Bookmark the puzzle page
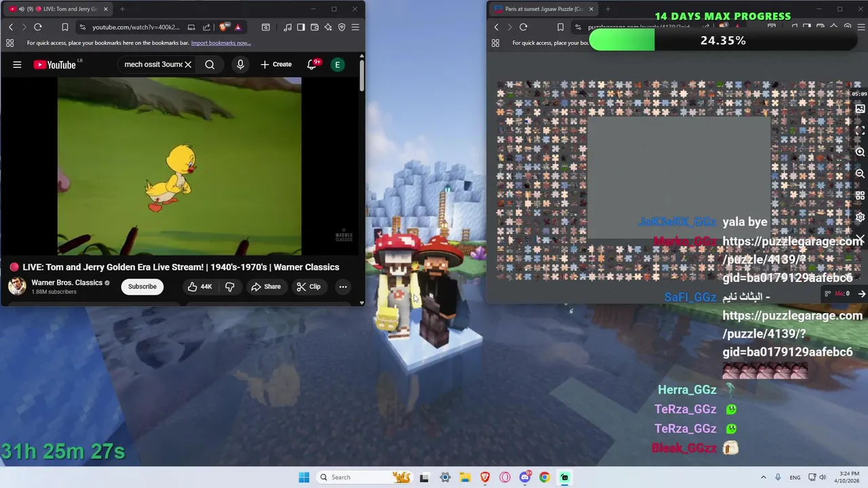868x488 pixels. point(560,27)
